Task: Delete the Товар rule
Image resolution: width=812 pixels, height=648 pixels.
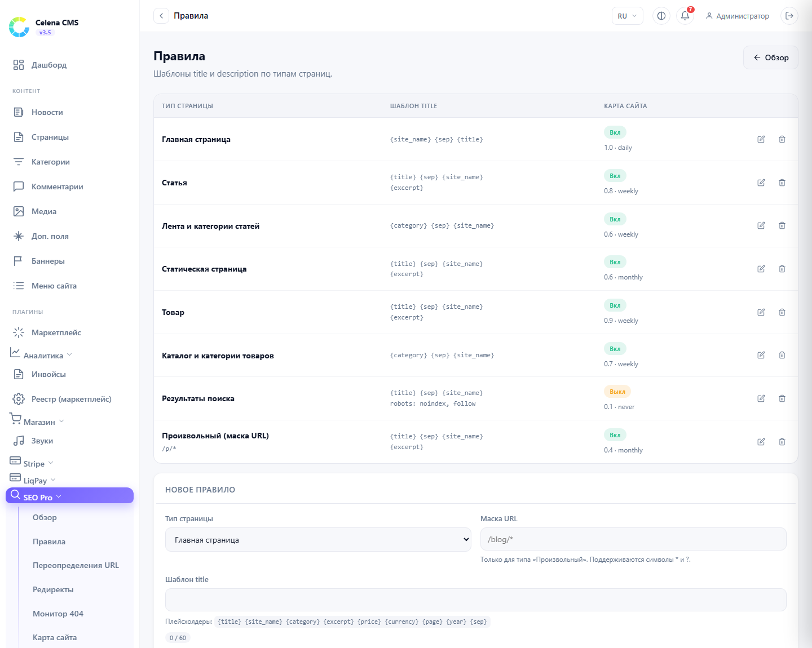Action: point(782,312)
